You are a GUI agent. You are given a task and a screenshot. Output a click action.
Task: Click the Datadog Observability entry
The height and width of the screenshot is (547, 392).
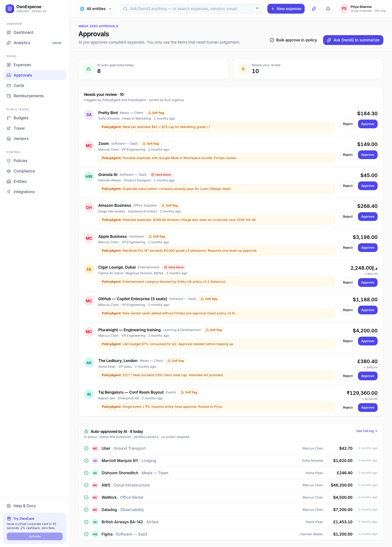122,510
